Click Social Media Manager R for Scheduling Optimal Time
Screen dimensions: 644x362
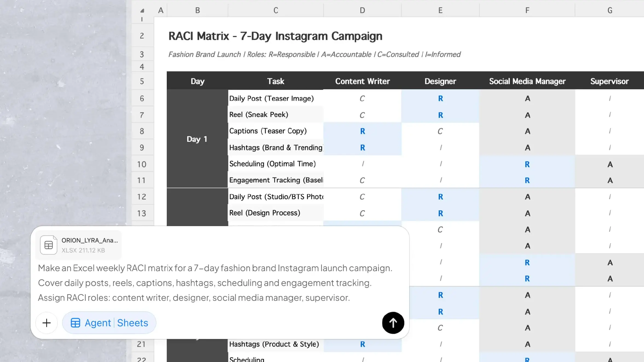click(527, 164)
